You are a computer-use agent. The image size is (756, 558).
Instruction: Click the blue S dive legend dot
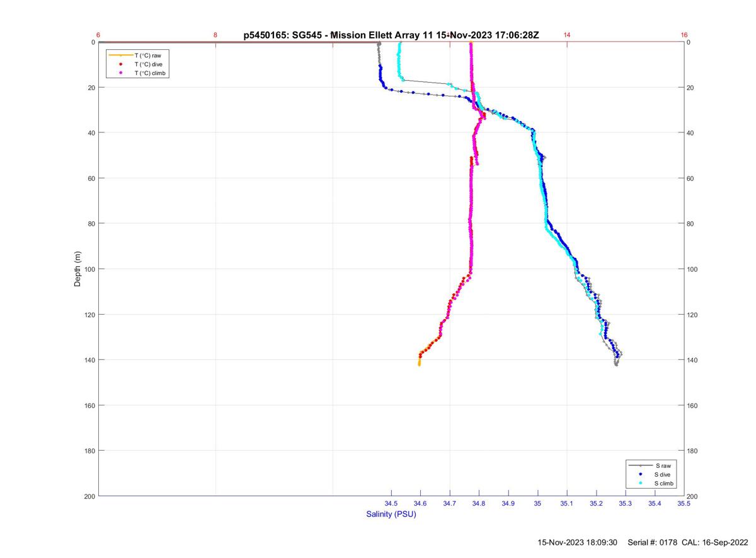640,474
